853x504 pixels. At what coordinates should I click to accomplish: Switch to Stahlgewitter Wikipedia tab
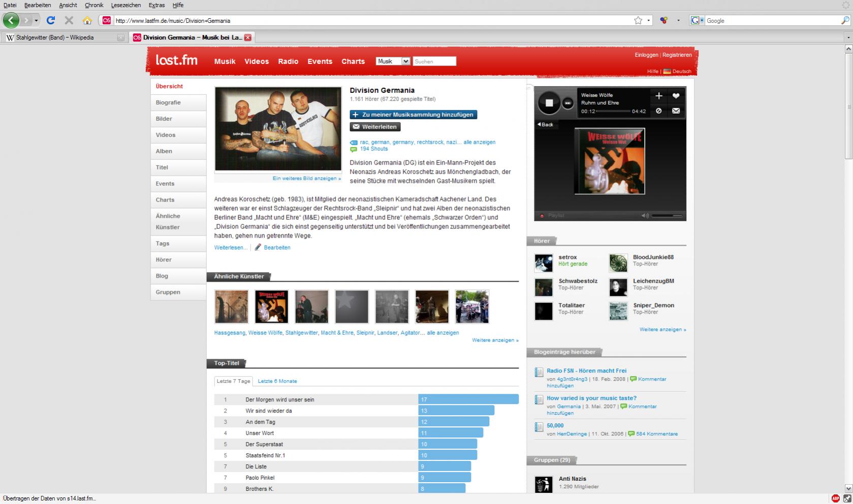click(x=65, y=38)
